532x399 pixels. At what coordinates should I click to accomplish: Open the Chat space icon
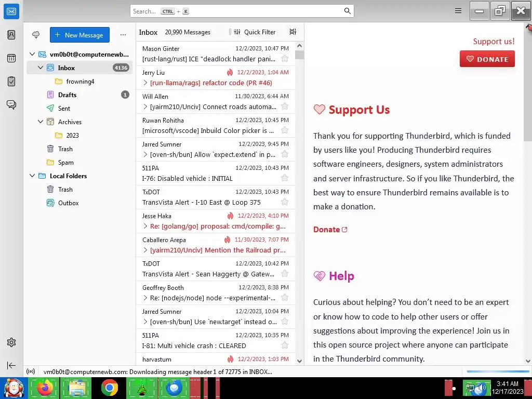point(11,104)
